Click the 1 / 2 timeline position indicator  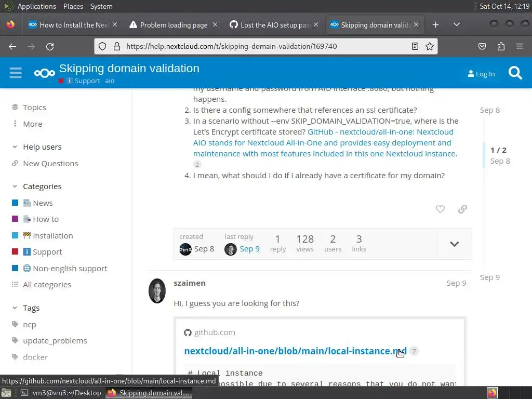point(498,150)
